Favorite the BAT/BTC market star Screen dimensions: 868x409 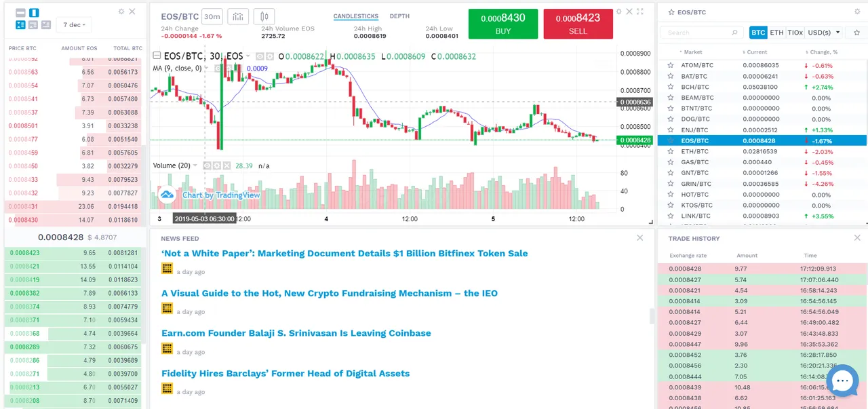(x=671, y=76)
